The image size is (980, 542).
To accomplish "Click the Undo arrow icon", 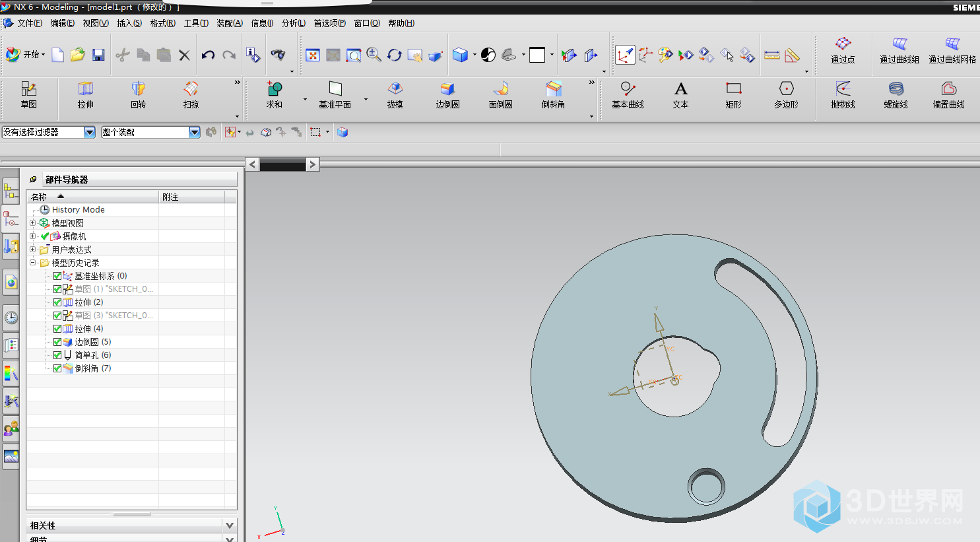I will [208, 55].
